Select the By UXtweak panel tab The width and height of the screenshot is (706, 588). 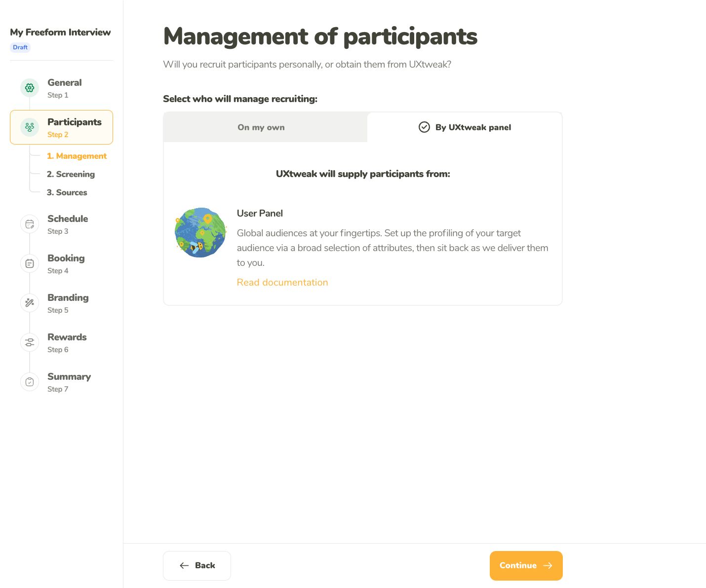465,127
